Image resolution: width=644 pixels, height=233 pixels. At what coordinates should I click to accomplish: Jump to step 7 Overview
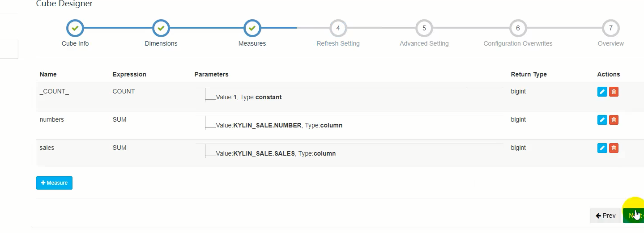pyautogui.click(x=610, y=28)
